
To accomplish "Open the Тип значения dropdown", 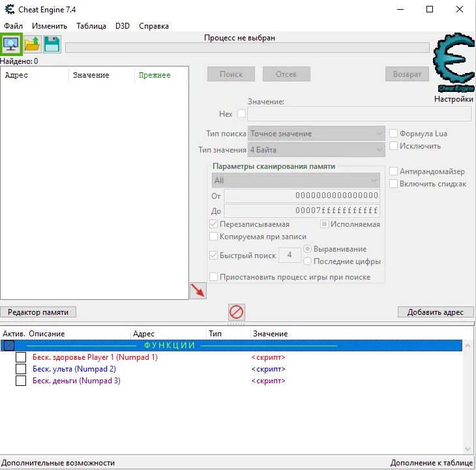I will point(316,150).
